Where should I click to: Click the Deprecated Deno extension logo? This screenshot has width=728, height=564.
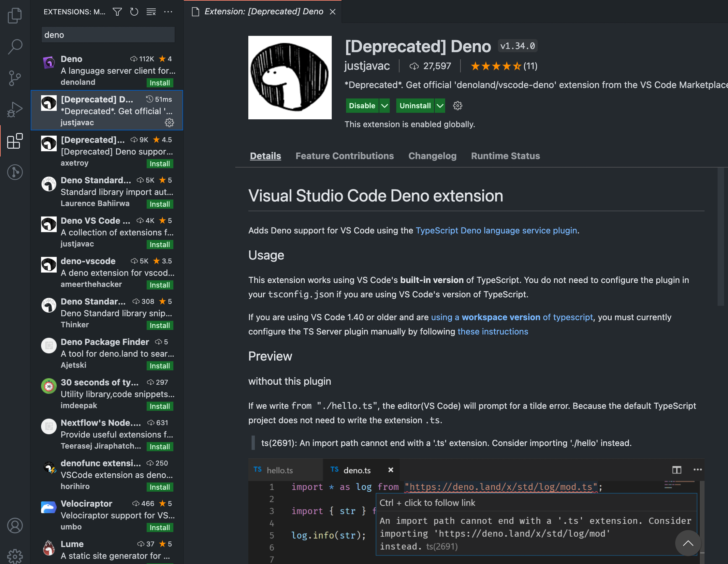290,77
